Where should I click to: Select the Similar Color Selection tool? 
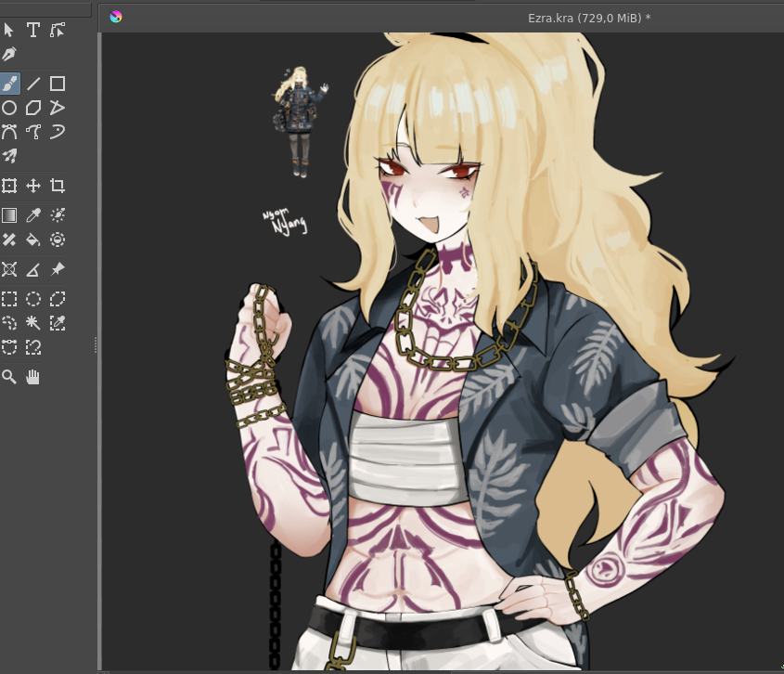coord(58,323)
